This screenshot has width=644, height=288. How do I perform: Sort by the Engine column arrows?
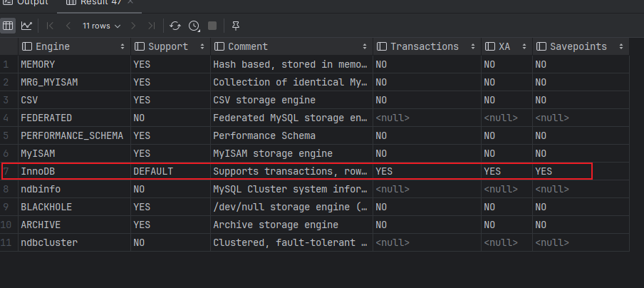[x=123, y=47]
